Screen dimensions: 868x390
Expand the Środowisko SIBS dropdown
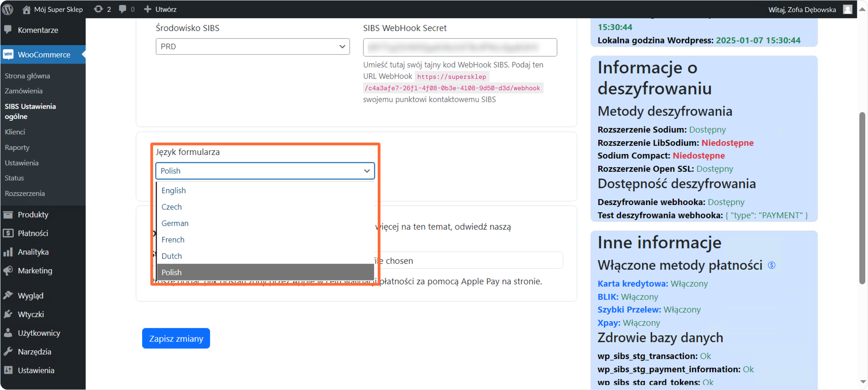(253, 46)
